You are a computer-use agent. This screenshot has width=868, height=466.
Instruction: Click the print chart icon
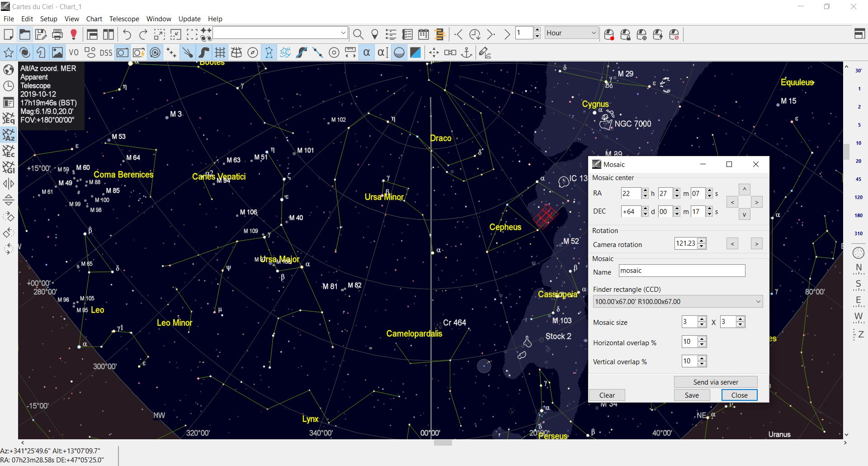point(57,34)
